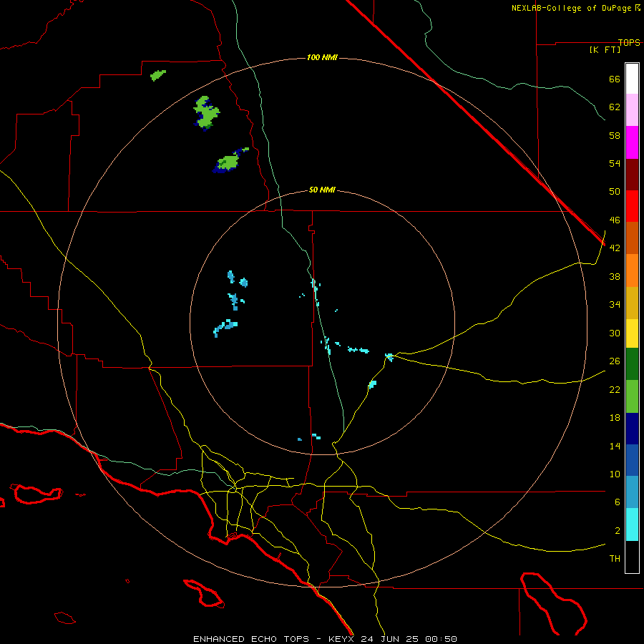The image size is (644, 644).
Task: Click the "2" legend value
Action: pos(618,530)
